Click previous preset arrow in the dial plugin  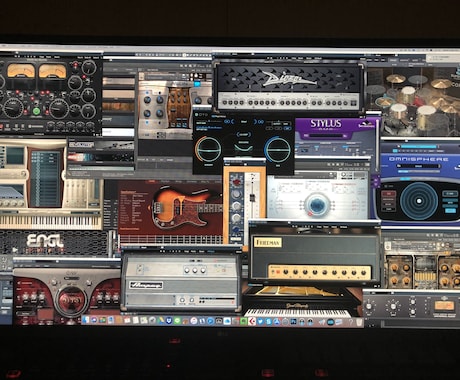[x=232, y=122]
